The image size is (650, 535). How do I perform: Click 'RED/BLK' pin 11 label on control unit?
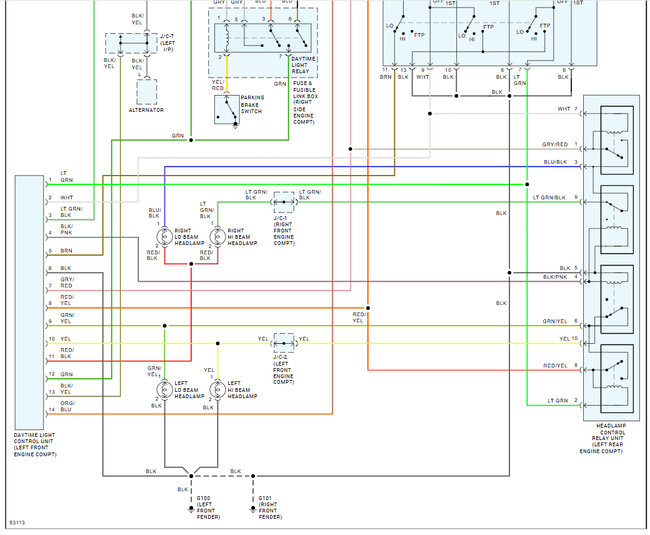(67, 353)
